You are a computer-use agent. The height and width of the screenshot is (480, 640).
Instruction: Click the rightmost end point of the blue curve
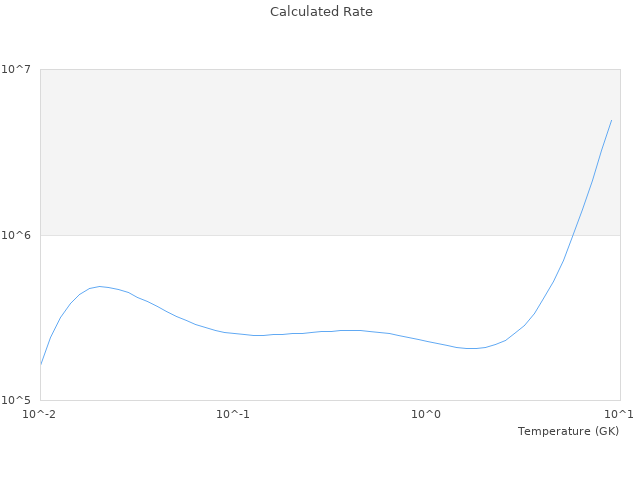click(x=611, y=120)
